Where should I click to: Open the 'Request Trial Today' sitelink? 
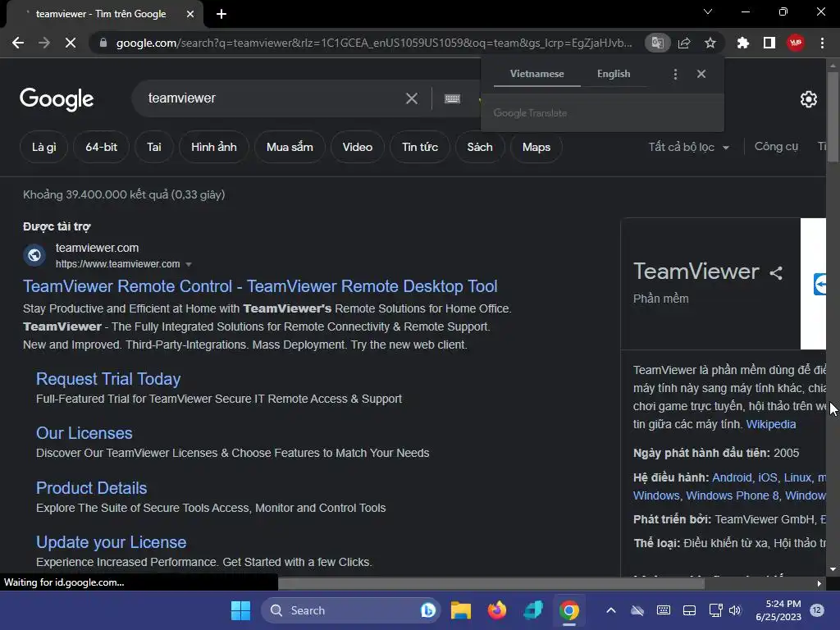pyautogui.click(x=108, y=379)
